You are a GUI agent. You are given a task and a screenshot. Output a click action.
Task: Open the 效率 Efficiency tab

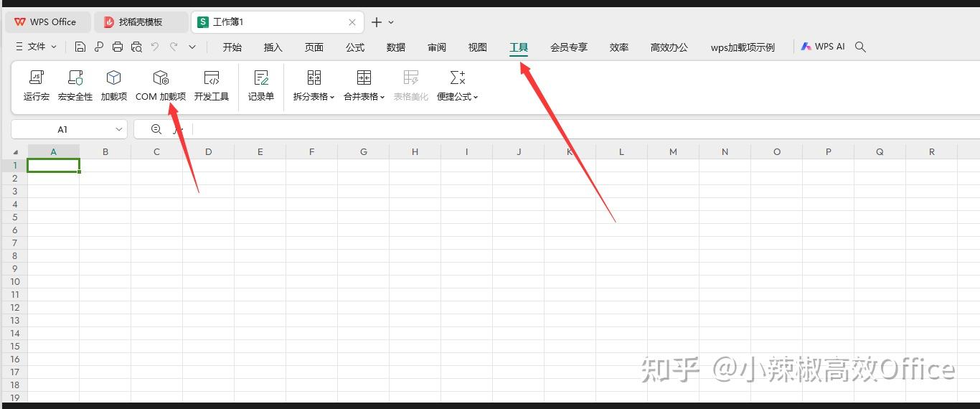(x=619, y=47)
